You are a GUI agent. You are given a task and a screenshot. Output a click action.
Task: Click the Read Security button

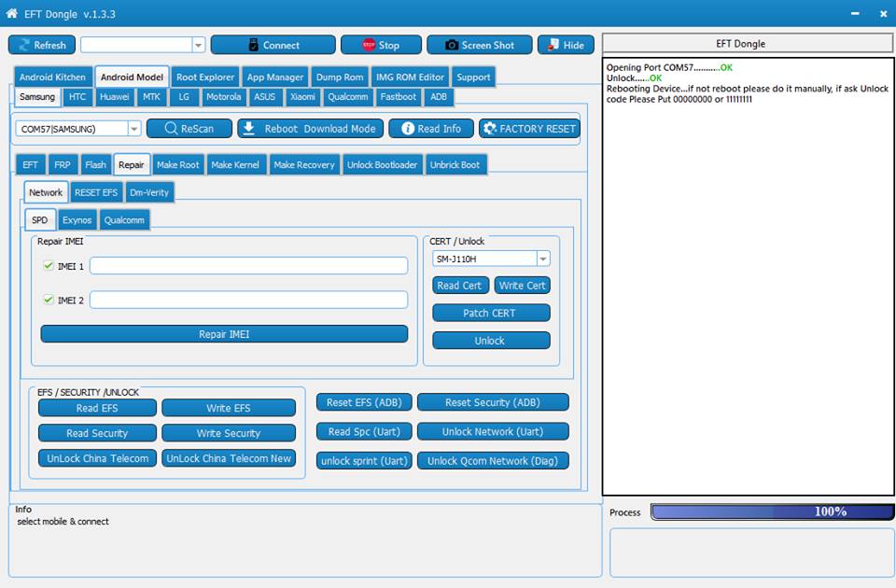(97, 433)
